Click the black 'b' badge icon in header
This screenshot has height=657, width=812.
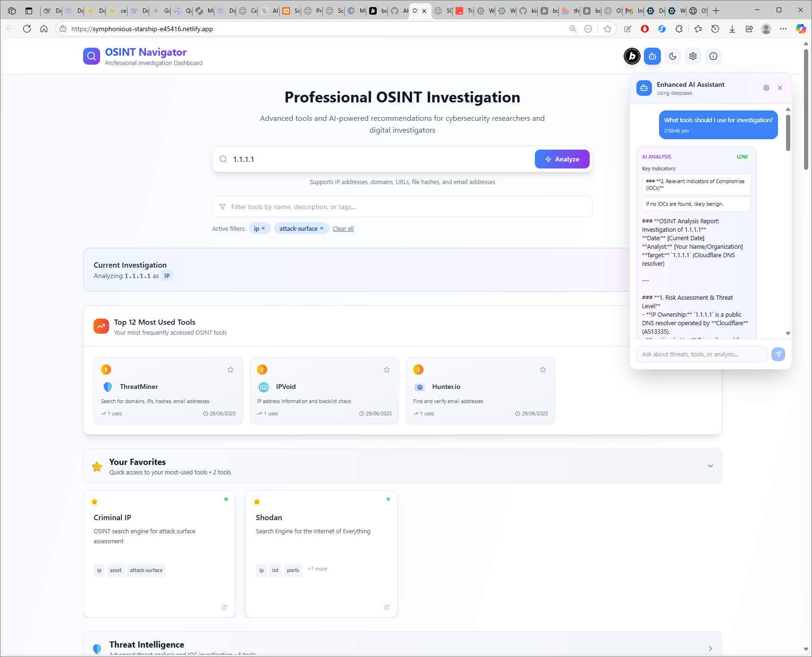(632, 56)
